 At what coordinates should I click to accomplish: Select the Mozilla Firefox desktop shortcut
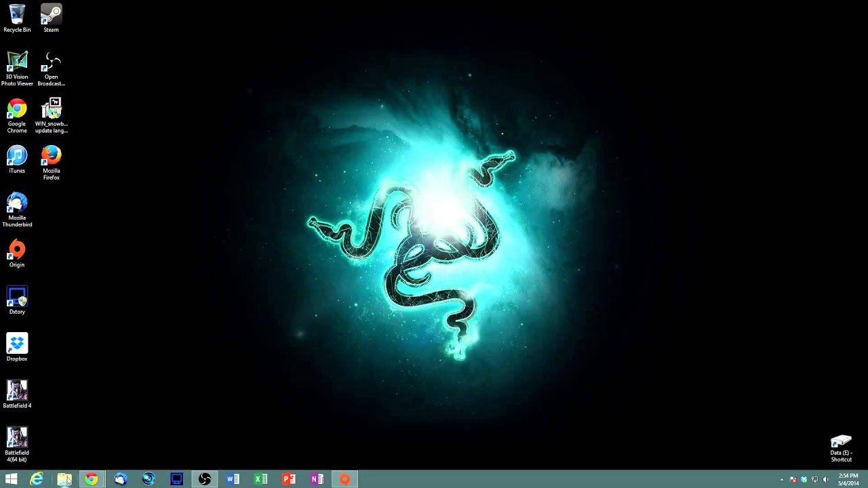coord(51,163)
